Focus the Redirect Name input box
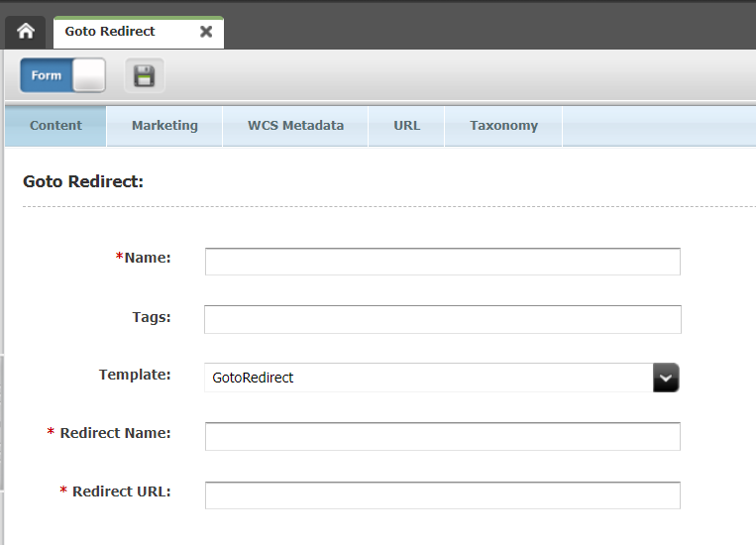Image resolution: width=756 pixels, height=545 pixels. click(442, 436)
